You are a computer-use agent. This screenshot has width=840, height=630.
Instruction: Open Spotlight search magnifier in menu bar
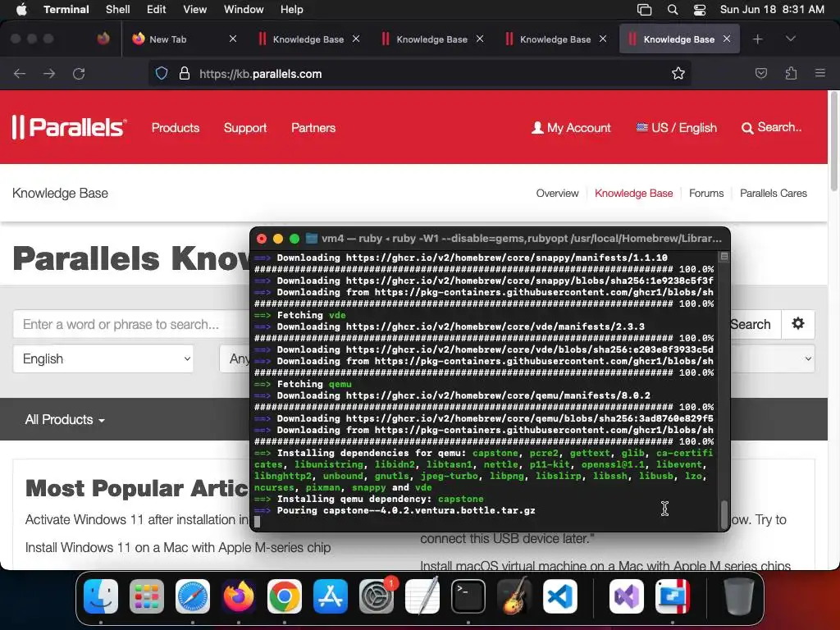[x=673, y=9]
